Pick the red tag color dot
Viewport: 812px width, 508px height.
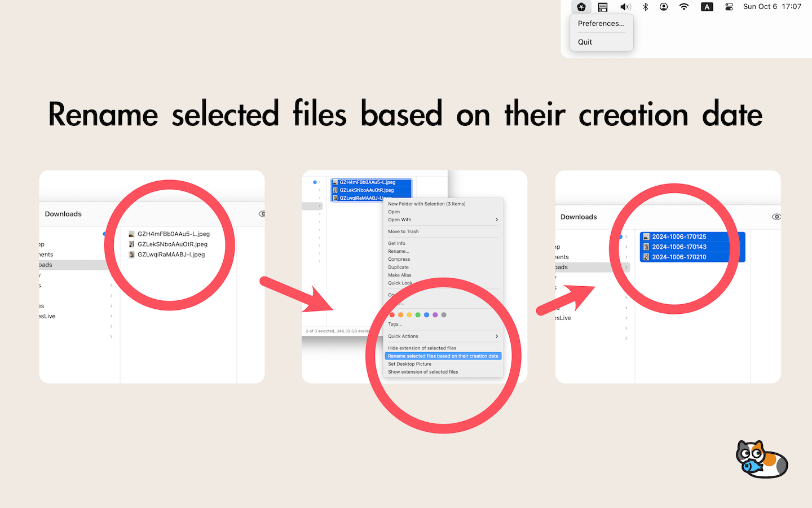coord(392,315)
